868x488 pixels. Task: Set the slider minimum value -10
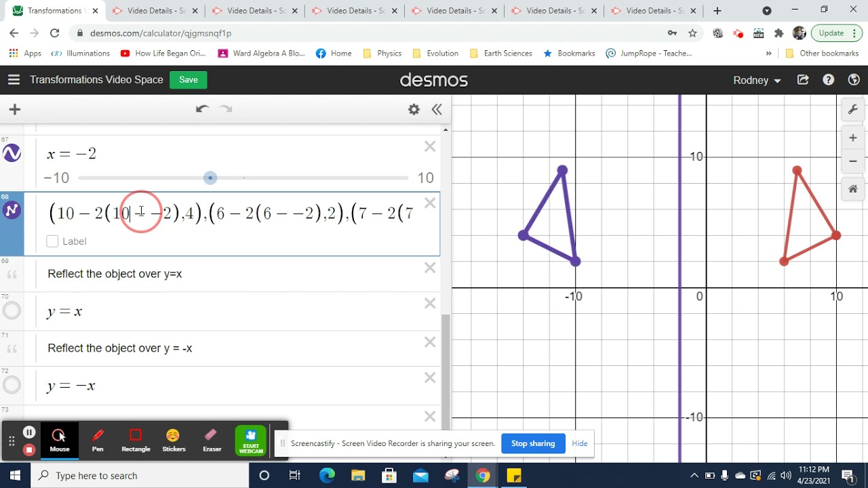coord(56,178)
